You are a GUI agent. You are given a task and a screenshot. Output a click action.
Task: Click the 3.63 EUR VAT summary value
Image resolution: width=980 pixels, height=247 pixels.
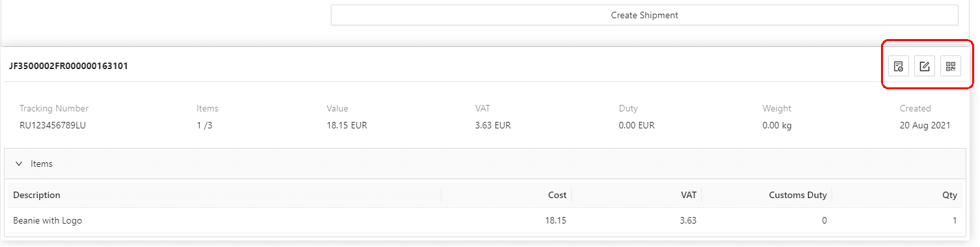(x=493, y=125)
